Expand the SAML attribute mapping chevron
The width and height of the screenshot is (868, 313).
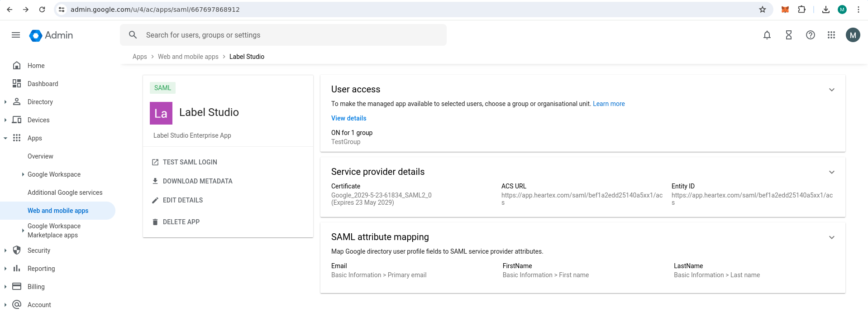click(831, 237)
